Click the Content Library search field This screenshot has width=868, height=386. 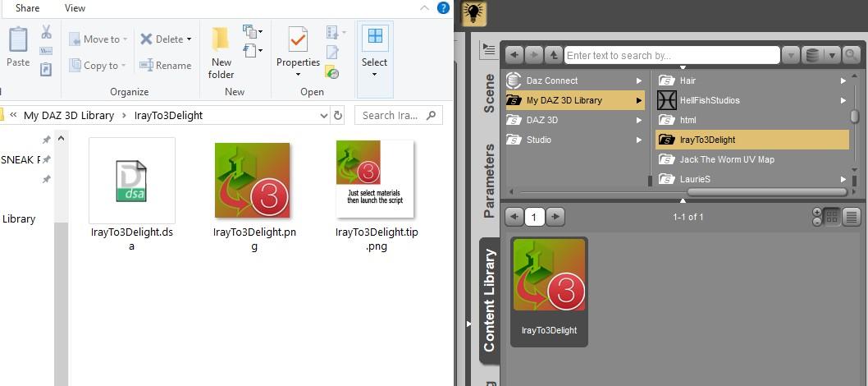[672, 55]
